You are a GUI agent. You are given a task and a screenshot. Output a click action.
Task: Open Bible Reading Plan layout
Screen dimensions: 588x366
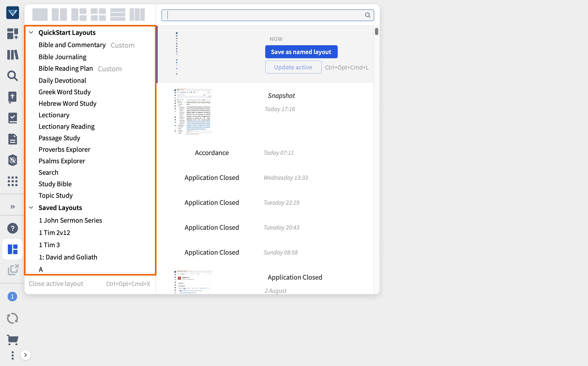coord(66,68)
